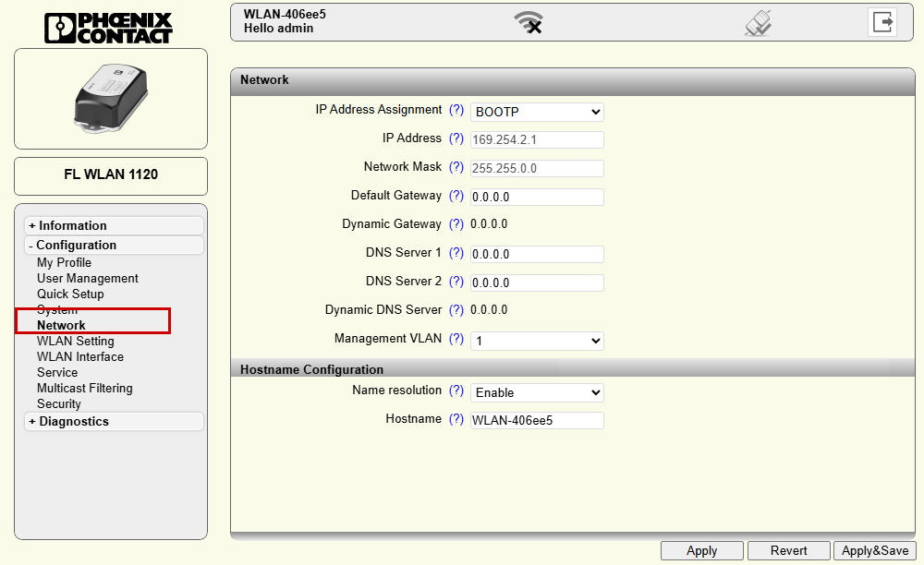Go to User Management page
The height and width of the screenshot is (565, 924).
coord(88,278)
